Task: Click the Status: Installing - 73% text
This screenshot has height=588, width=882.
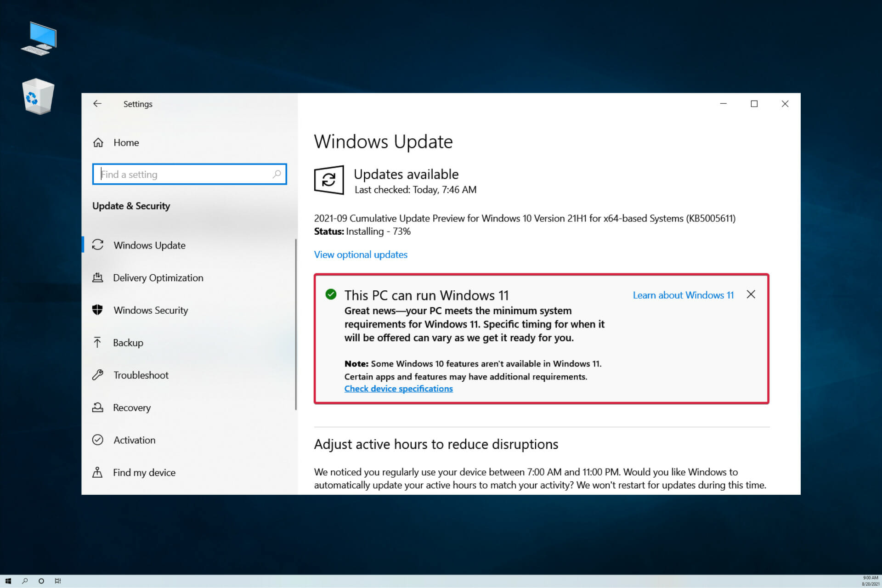Action: pyautogui.click(x=362, y=232)
